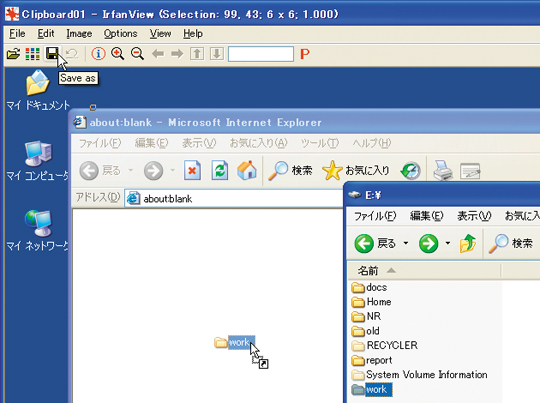Open the Options menu
540x403 pixels.
coord(120,33)
